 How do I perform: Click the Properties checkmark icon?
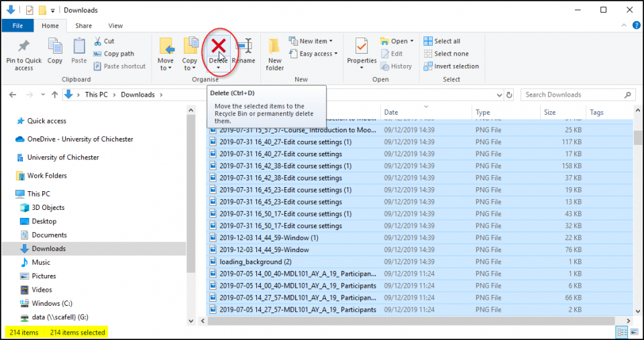[362, 46]
